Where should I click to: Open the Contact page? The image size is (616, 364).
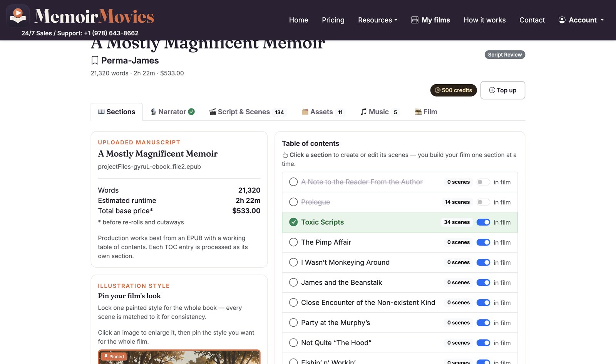point(532,20)
